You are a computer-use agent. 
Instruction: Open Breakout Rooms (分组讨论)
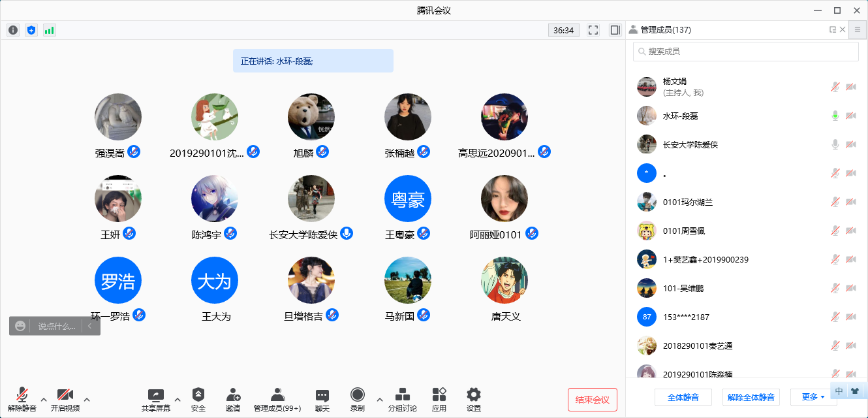[403, 400]
